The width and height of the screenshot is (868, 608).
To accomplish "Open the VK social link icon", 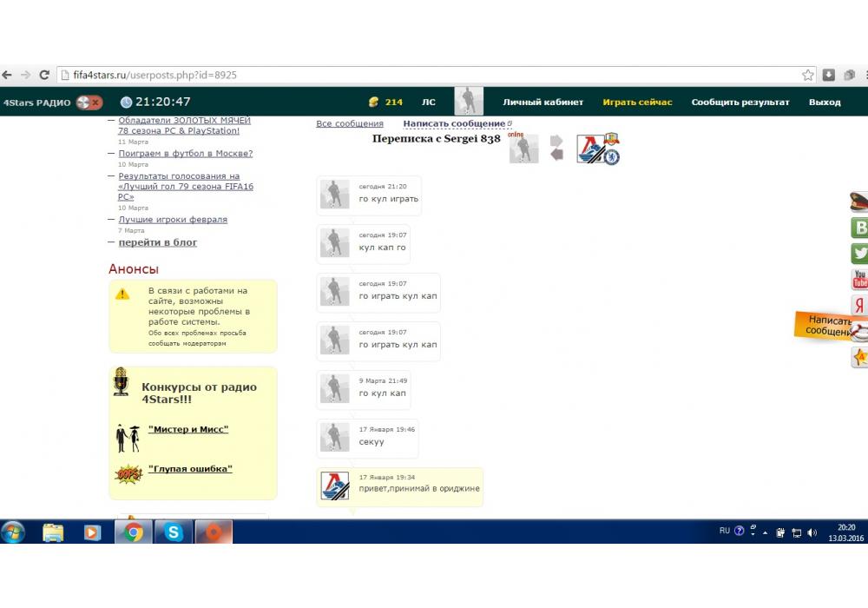I will coord(859,228).
